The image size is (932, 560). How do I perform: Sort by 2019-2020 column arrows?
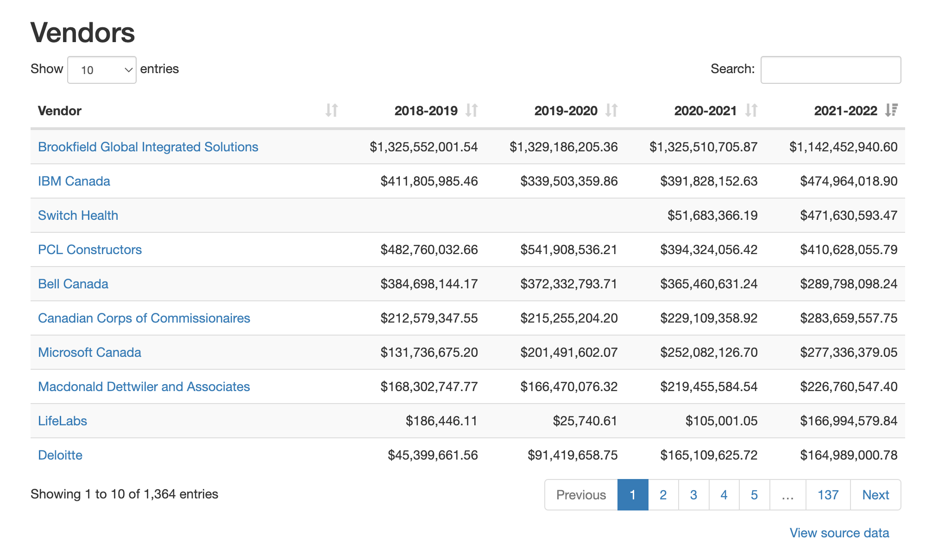click(x=611, y=110)
